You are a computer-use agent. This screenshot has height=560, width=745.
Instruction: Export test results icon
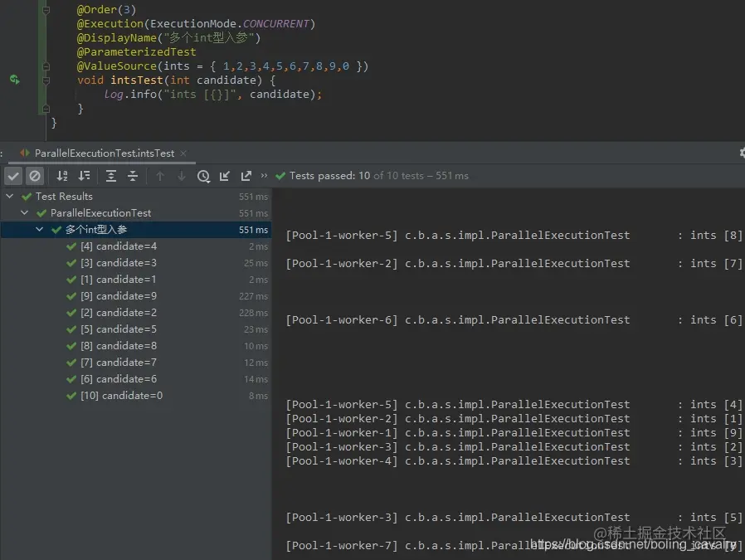click(x=246, y=176)
